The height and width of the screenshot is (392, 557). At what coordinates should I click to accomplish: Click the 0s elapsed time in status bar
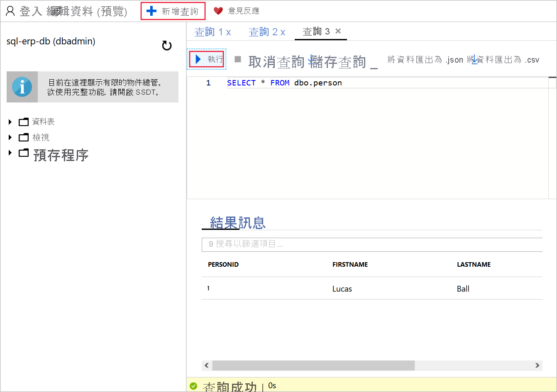(x=272, y=386)
